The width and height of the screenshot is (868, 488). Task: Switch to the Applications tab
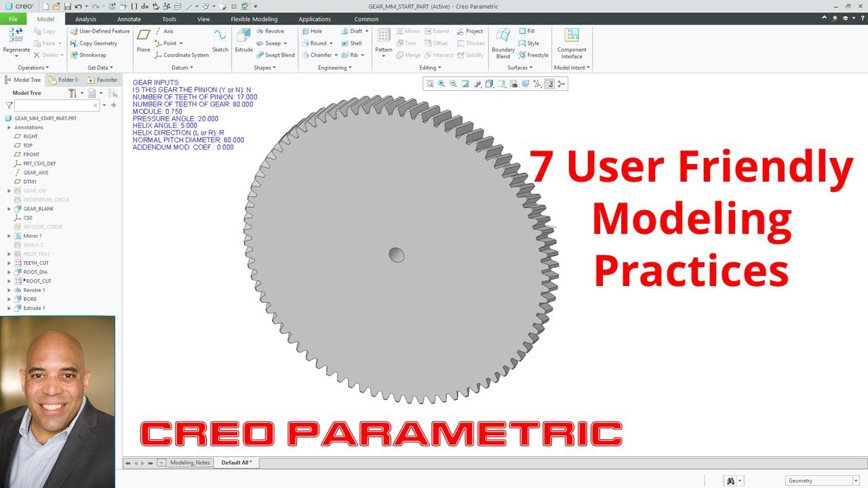315,19
